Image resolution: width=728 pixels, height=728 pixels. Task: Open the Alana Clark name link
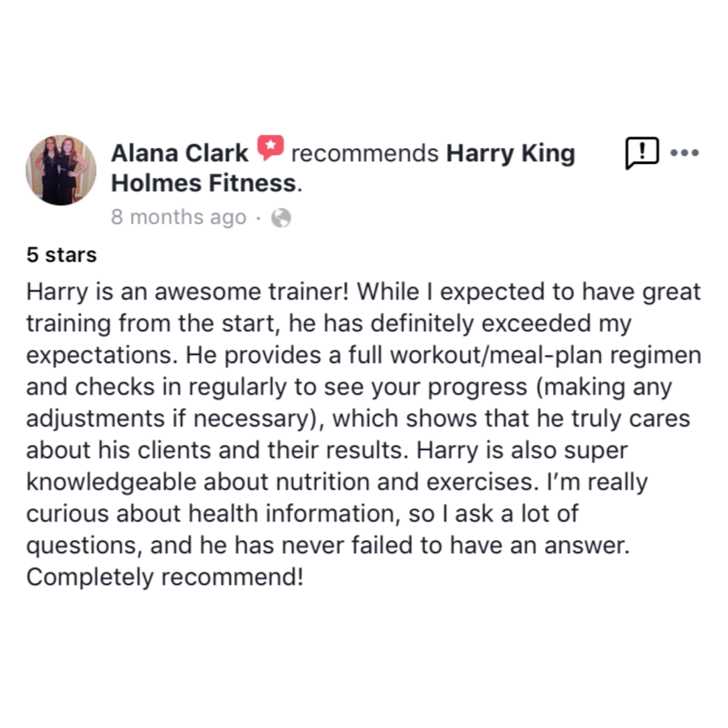pos(179,153)
